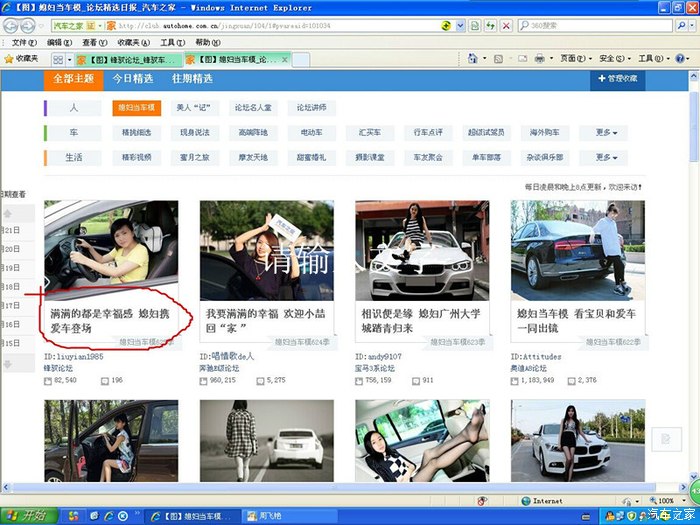Viewport: 700px width, 525px height.
Task: Click the Windows 开始 Start button
Action: (x=28, y=515)
